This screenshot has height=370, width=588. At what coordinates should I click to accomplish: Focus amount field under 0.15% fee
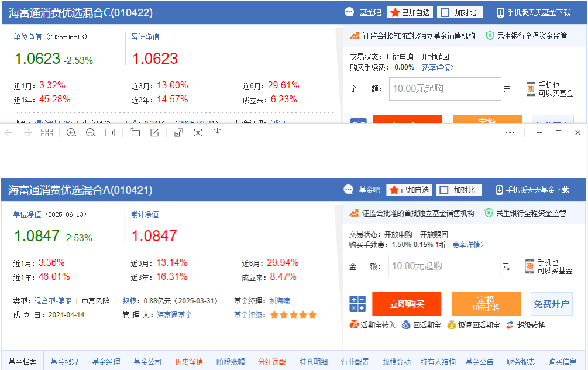(x=444, y=266)
